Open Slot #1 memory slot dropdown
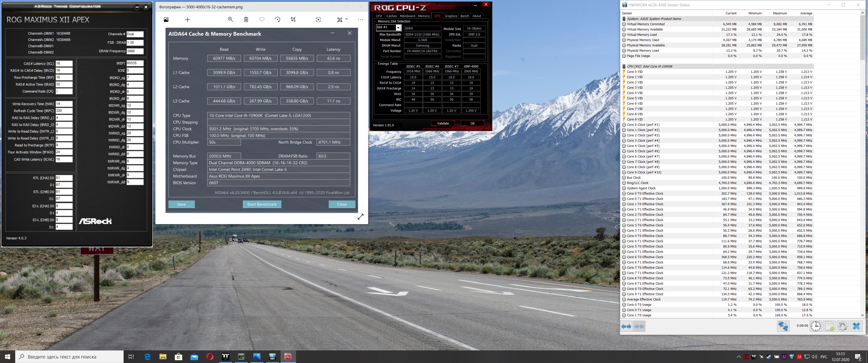This screenshot has width=868, height=363. (x=398, y=28)
